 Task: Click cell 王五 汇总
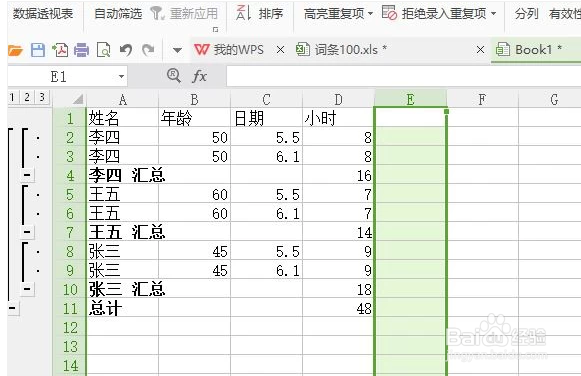click(x=122, y=232)
